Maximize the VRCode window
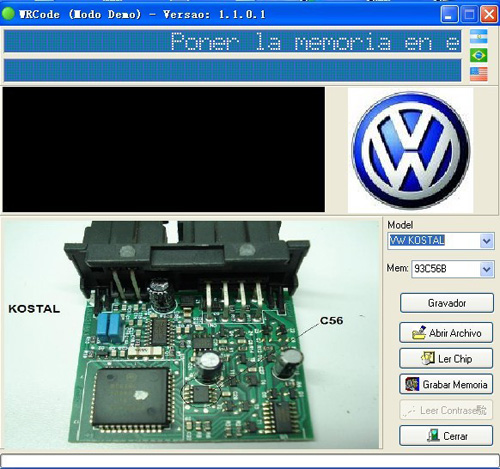 [x=469, y=15]
